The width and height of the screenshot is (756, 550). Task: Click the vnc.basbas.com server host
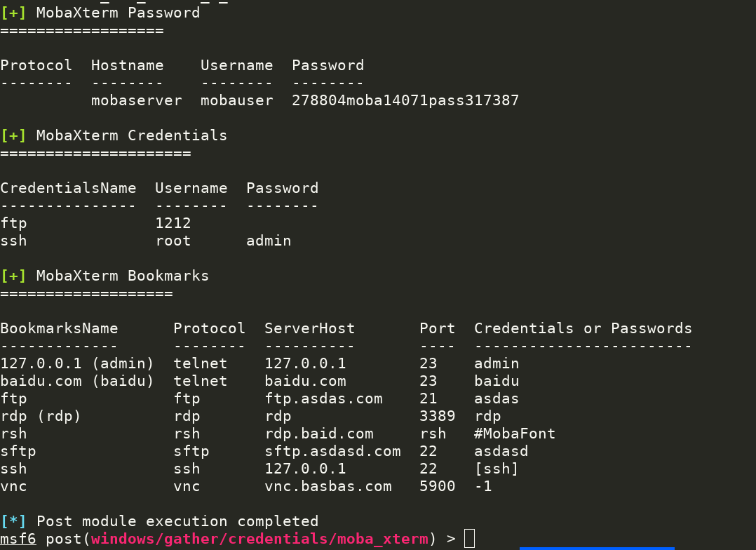click(x=328, y=486)
